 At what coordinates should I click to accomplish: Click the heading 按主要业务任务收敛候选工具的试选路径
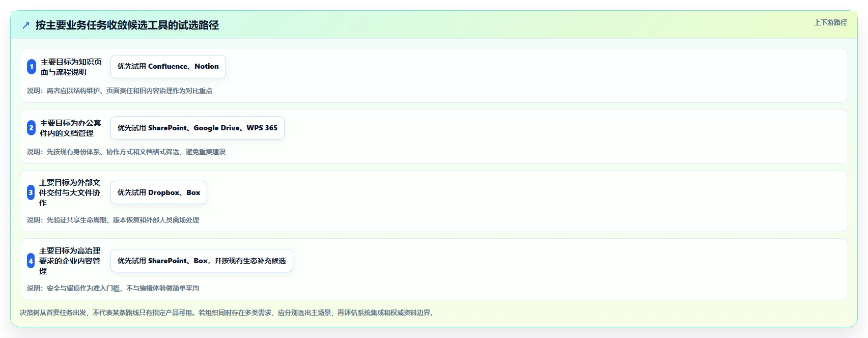(127, 25)
